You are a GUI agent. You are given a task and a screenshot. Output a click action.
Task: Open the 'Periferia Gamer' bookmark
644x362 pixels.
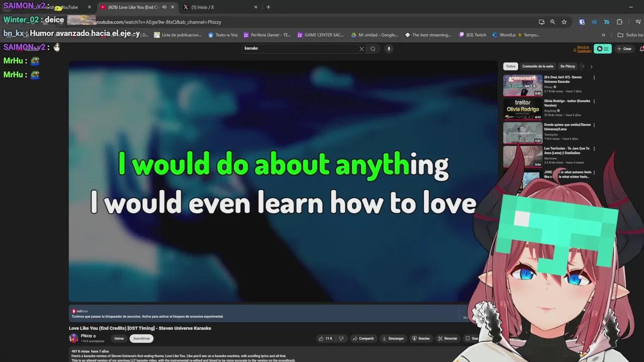point(267,35)
